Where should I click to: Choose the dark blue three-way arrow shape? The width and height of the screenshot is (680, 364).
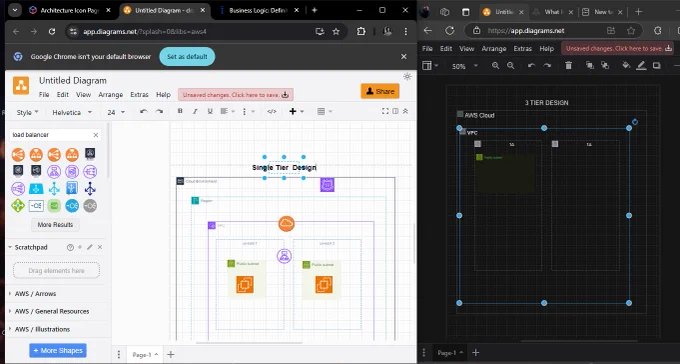[90, 189]
